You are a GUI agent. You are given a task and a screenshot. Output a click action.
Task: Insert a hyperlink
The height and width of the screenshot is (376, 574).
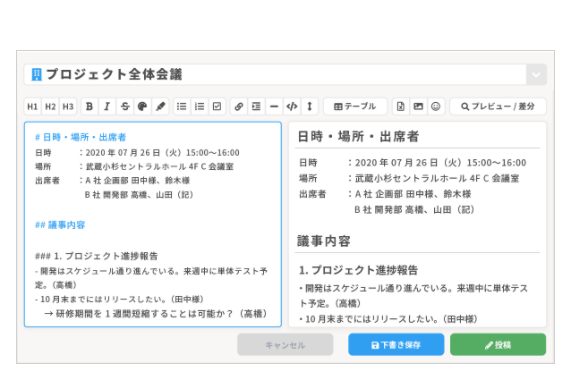(239, 107)
